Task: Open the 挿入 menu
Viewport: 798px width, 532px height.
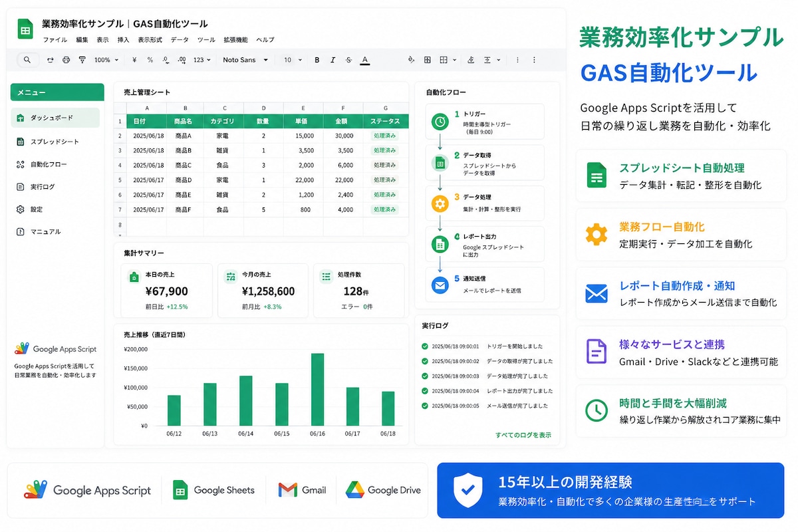Action: 123,40
